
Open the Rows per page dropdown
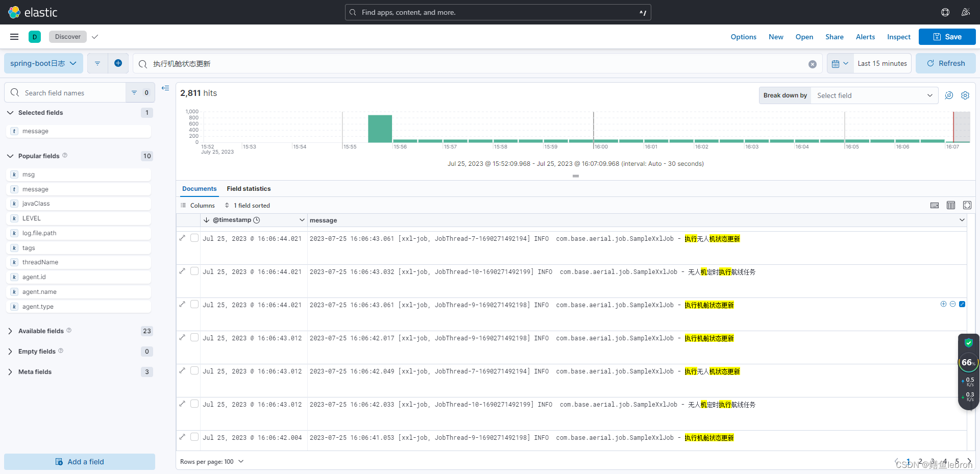212,462
